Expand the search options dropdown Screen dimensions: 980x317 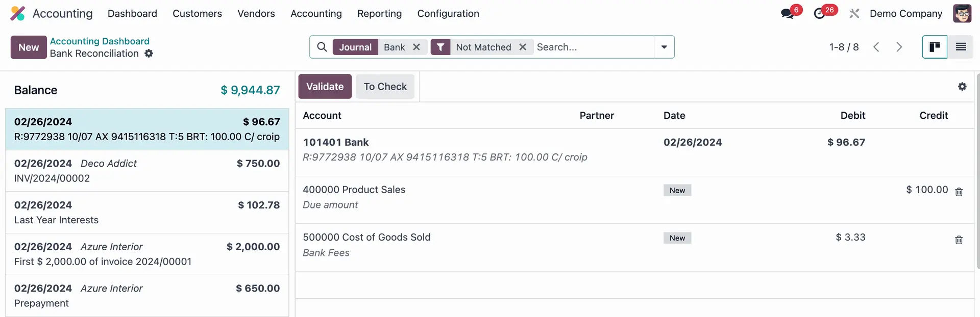[664, 47]
